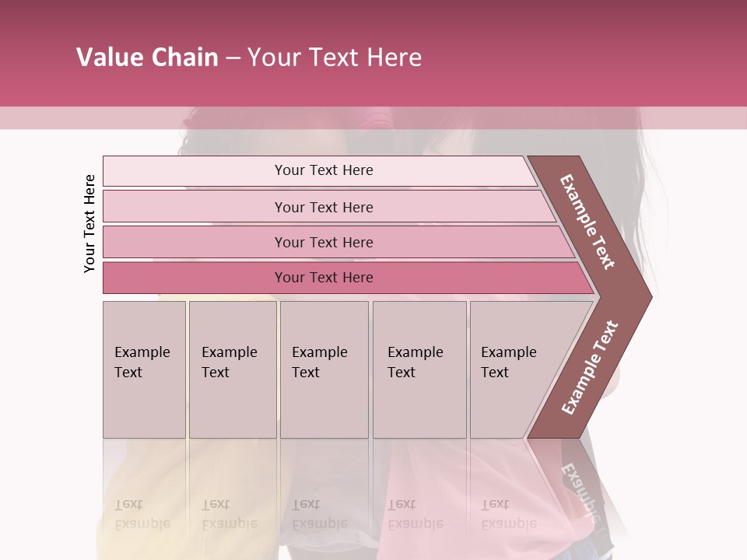747x560 pixels.
Task: Click the darkest pink 'Your Text Here' bar
Action: [349, 278]
